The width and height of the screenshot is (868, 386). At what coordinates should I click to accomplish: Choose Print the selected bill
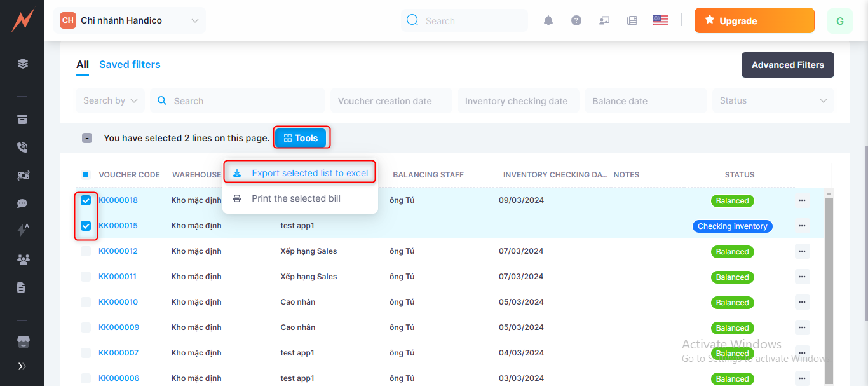point(295,198)
